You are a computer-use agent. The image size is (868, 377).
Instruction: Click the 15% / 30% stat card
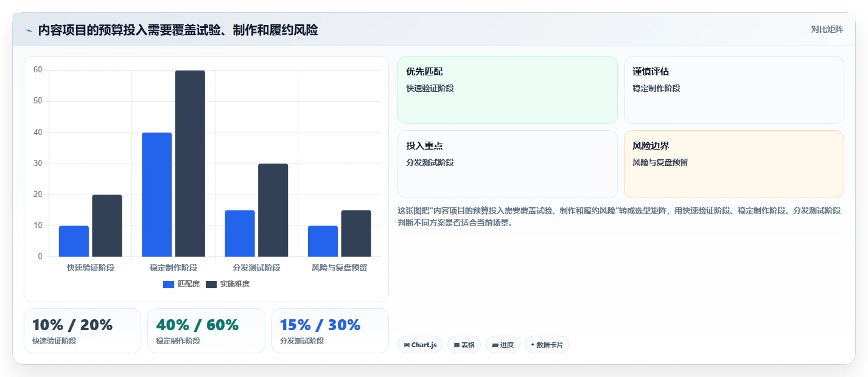[x=330, y=331]
